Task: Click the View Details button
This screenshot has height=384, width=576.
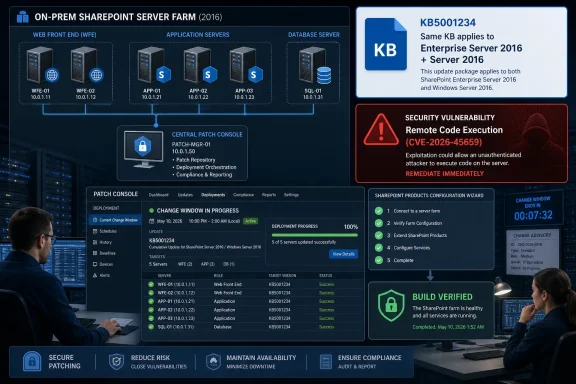Action: 343,254
